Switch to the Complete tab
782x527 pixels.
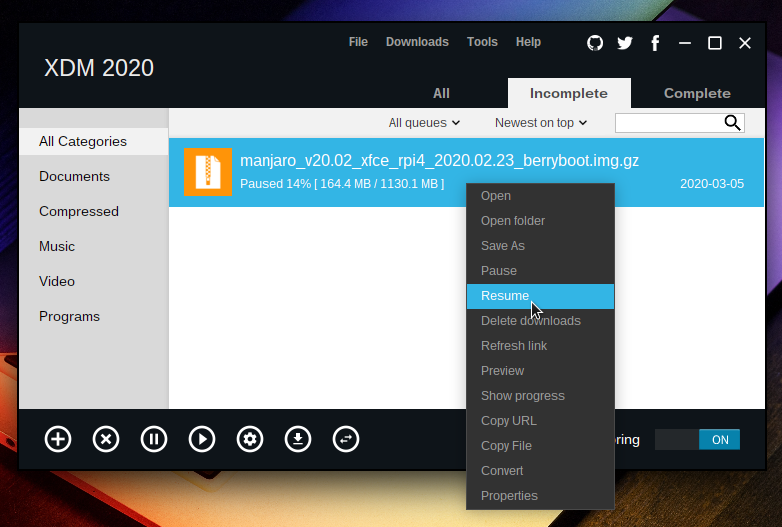pos(697,93)
